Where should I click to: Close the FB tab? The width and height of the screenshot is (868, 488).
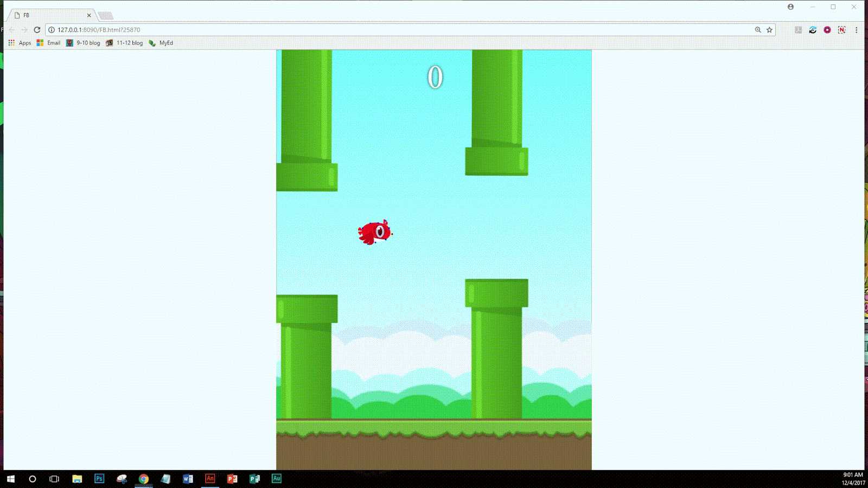89,15
